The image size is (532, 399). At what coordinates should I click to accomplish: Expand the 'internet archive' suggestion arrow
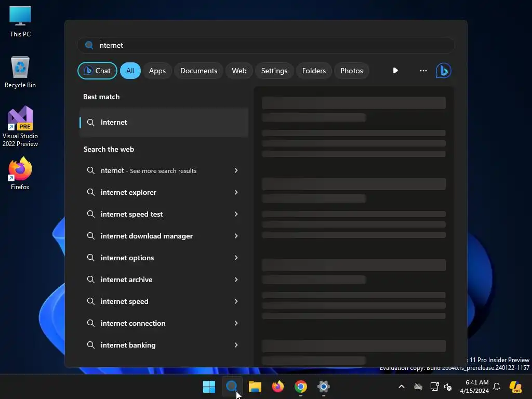[x=236, y=280]
